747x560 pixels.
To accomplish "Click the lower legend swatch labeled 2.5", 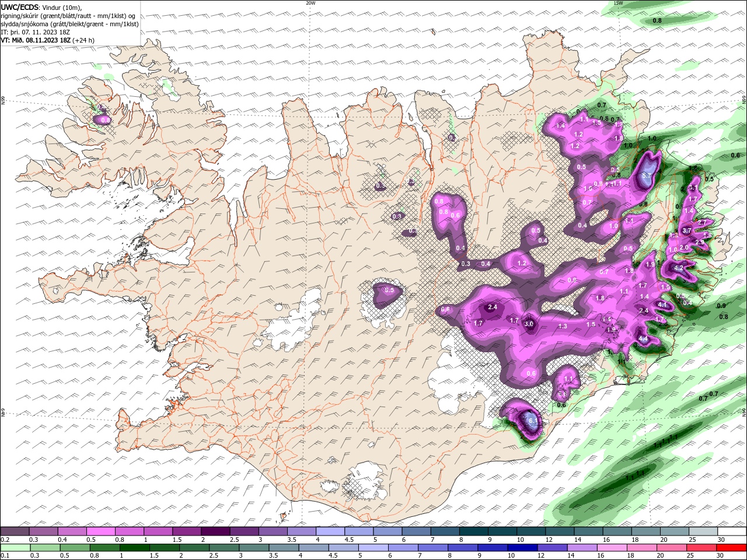I will click(224, 548).
